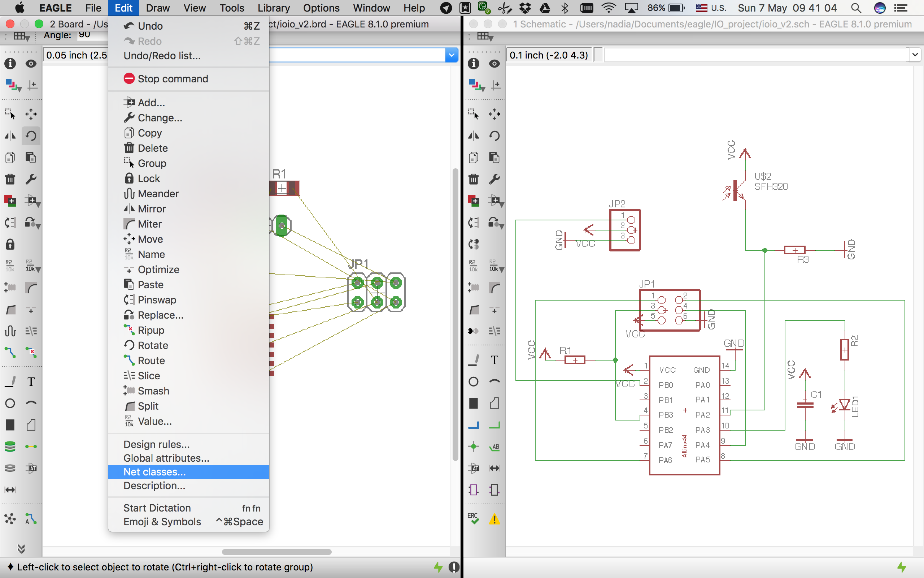Choose Stop command in Edit menu
The image size is (924, 578).
(189, 79)
